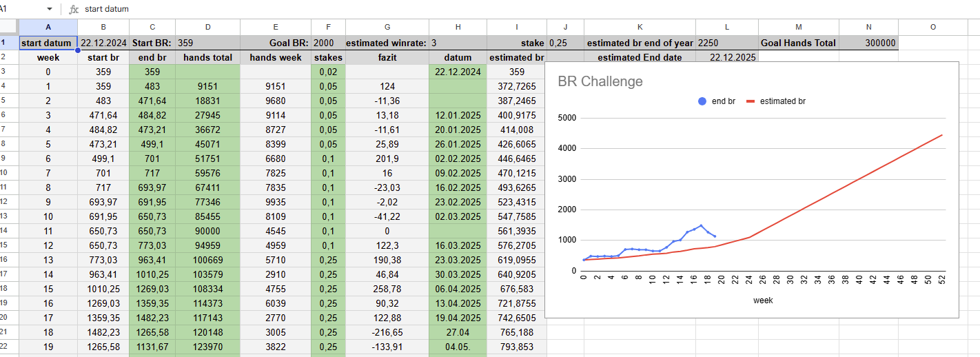Screen dimensions: 980x357
Task: Click the value 2250 cell
Action: pyautogui.click(x=726, y=43)
